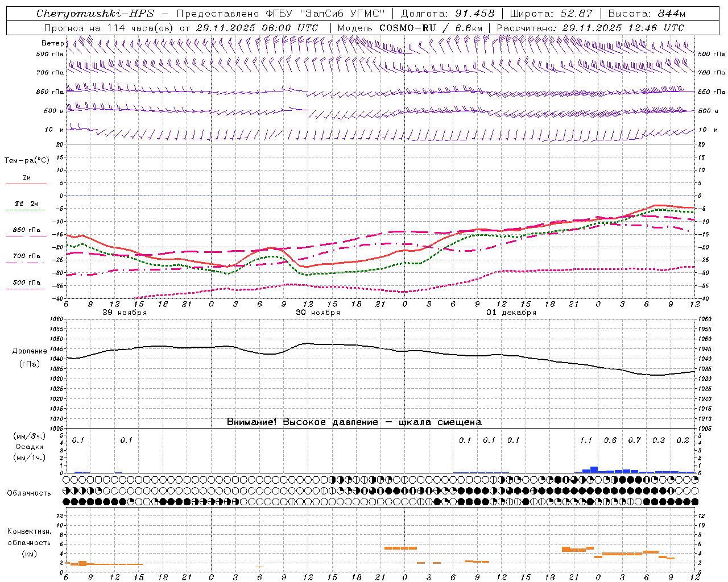
Task: Click the '0.7' precipitation value
Action: coord(634,440)
